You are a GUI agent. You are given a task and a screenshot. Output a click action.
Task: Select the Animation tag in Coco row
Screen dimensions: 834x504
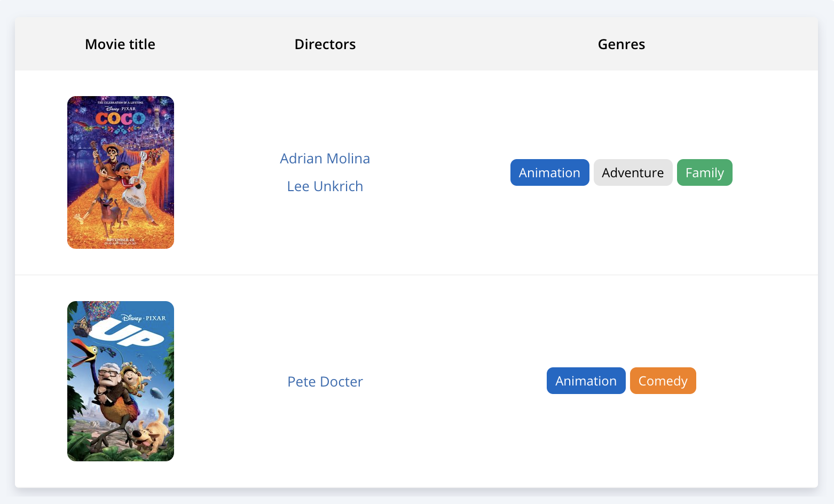549,172
